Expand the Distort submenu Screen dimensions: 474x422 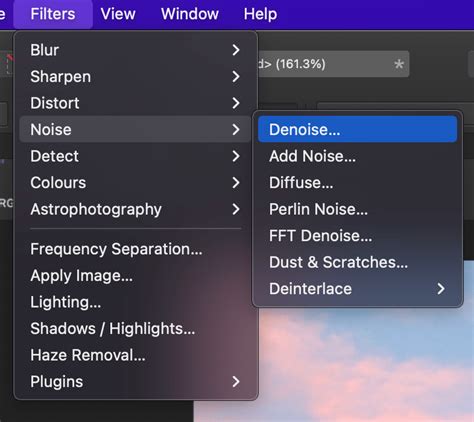click(x=135, y=103)
